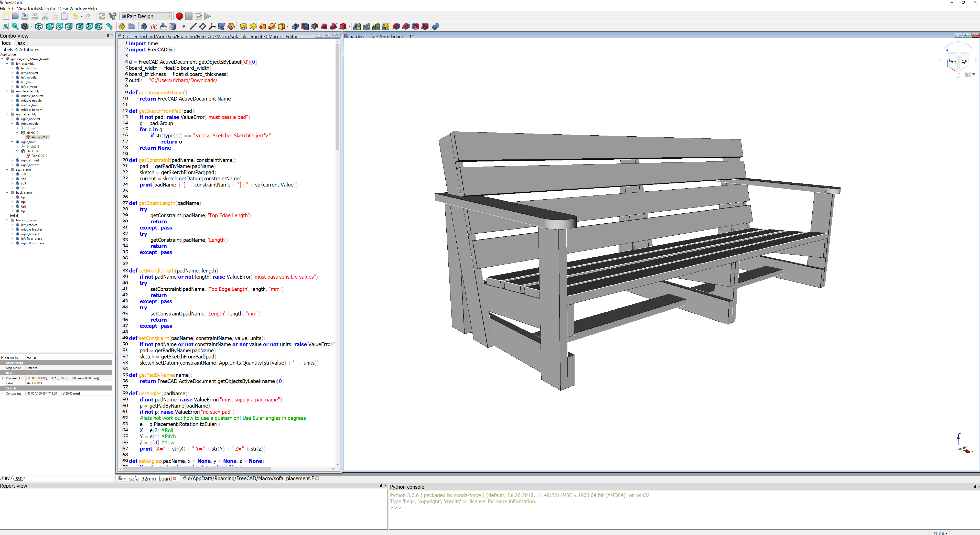This screenshot has width=980, height=535.
Task: Expand the Placement property row
Action: pos(3,378)
